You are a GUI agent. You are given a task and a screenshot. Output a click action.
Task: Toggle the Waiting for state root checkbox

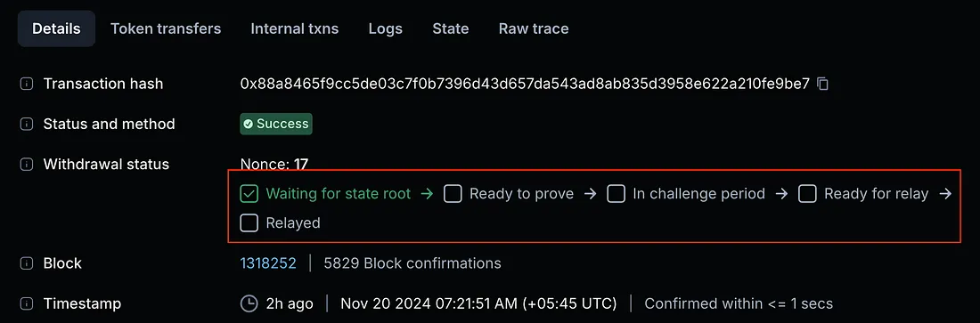click(249, 194)
